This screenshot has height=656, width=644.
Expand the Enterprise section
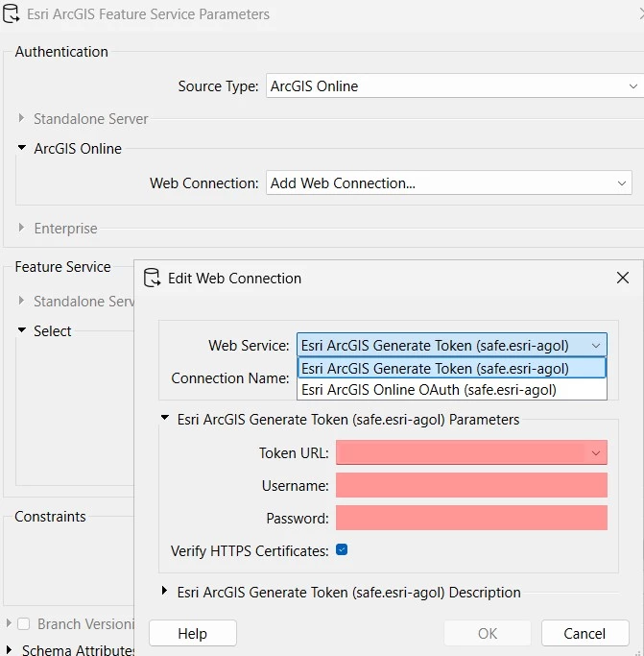point(21,228)
